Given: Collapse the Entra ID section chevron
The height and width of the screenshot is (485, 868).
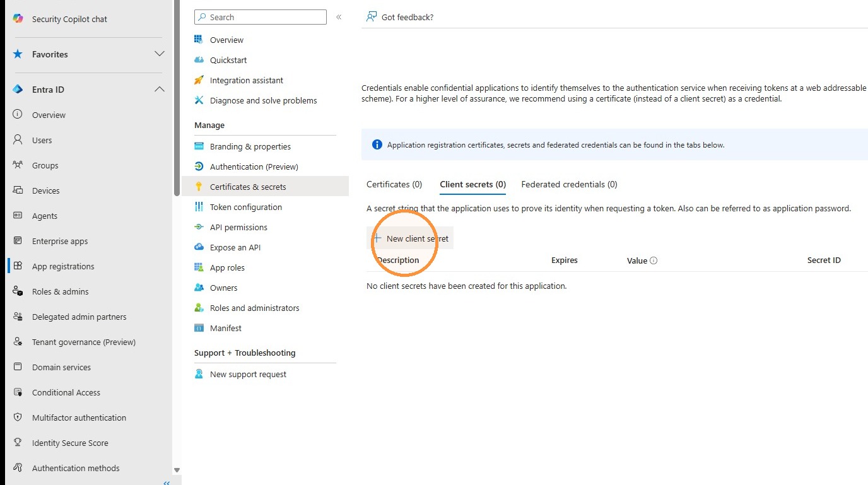Looking at the screenshot, I should point(160,90).
